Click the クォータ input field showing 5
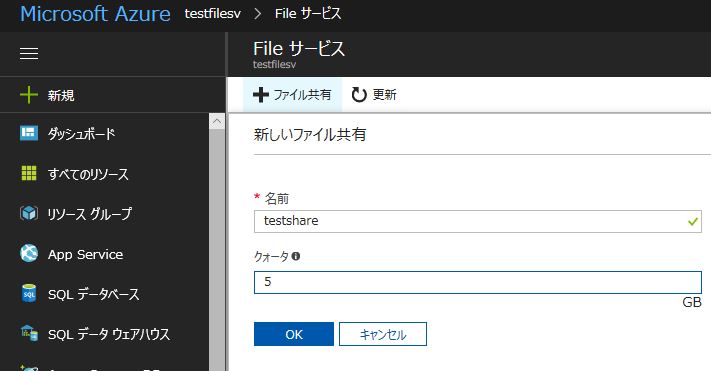This screenshot has width=711, height=371. tap(477, 282)
